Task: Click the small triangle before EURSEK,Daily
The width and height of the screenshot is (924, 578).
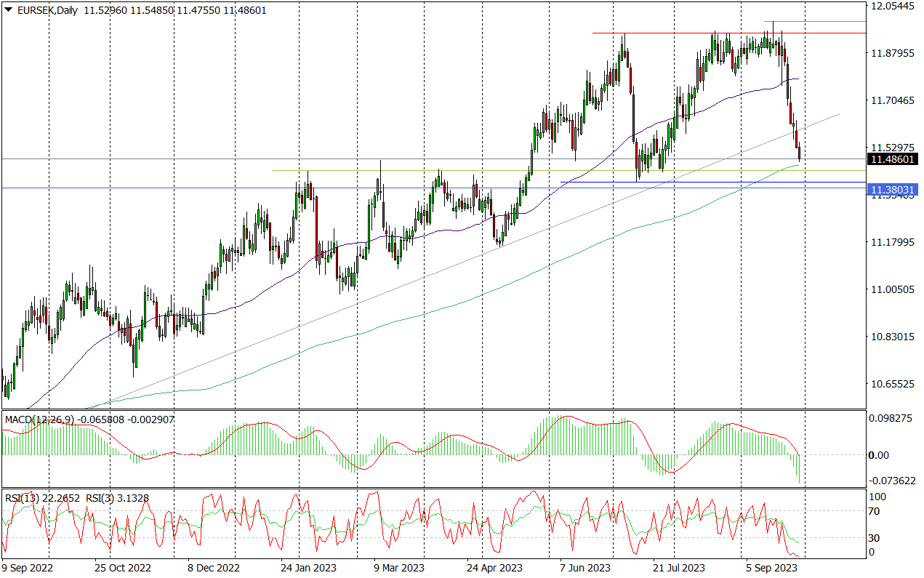Action: pyautogui.click(x=8, y=11)
